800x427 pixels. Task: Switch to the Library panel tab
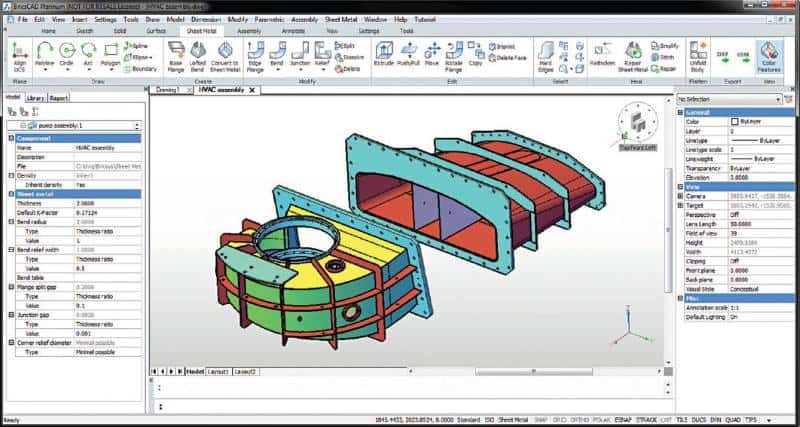tap(35, 98)
